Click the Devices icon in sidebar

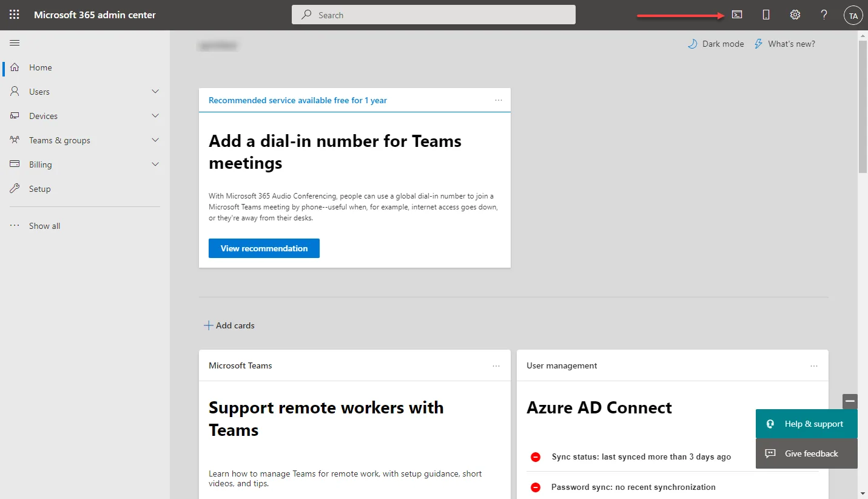[x=15, y=116]
